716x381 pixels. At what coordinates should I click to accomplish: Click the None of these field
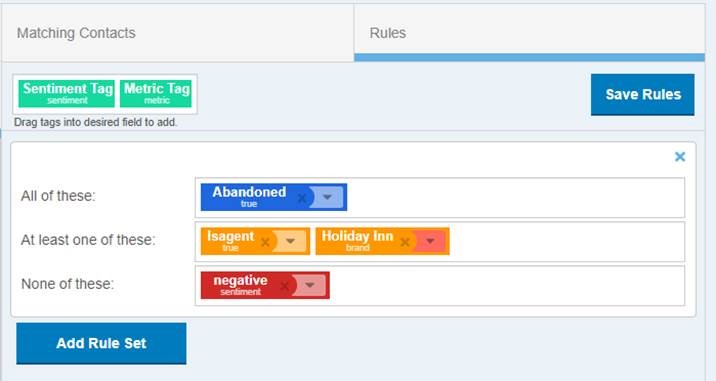pyautogui.click(x=440, y=286)
